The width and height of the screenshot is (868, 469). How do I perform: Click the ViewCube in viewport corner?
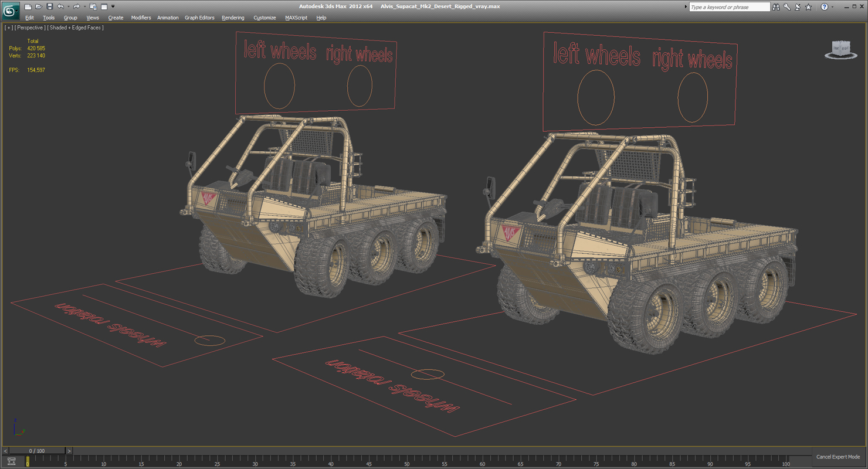[x=840, y=49]
